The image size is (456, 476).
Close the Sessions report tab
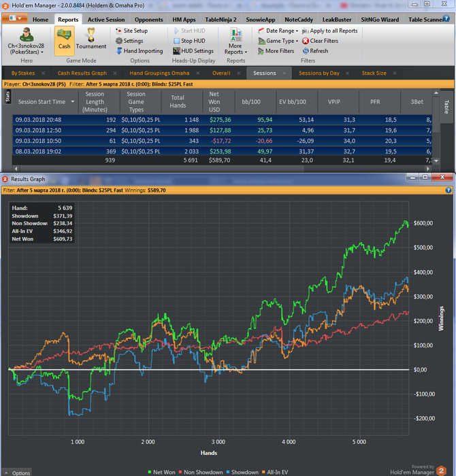(x=284, y=73)
